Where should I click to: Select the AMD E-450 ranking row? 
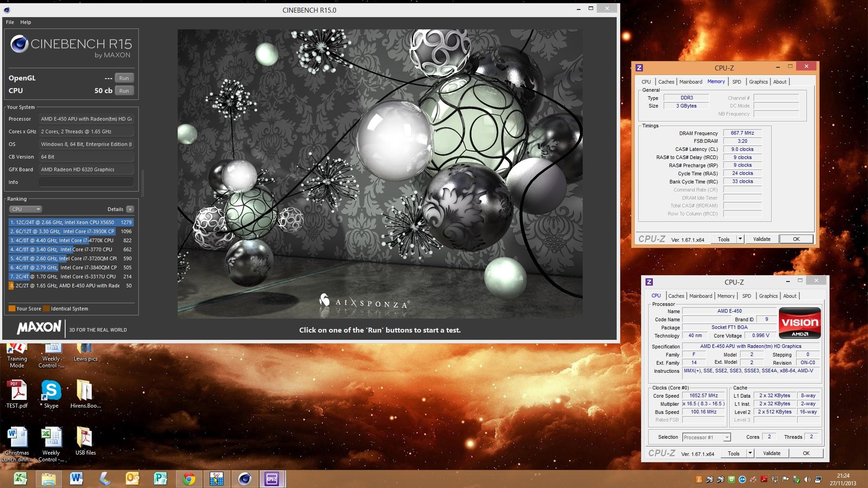point(71,286)
